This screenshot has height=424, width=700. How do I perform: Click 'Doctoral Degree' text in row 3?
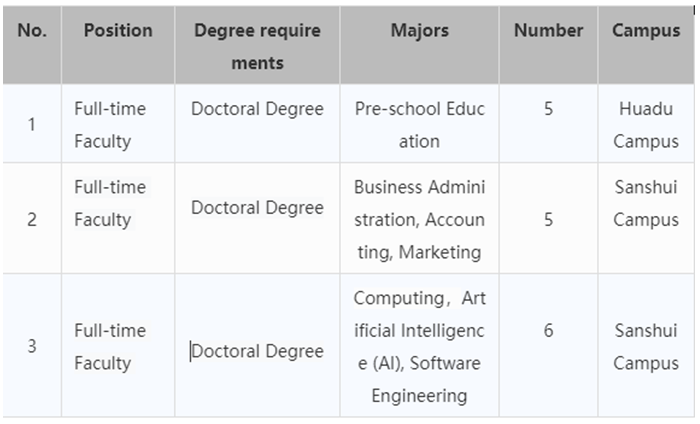pos(257,351)
